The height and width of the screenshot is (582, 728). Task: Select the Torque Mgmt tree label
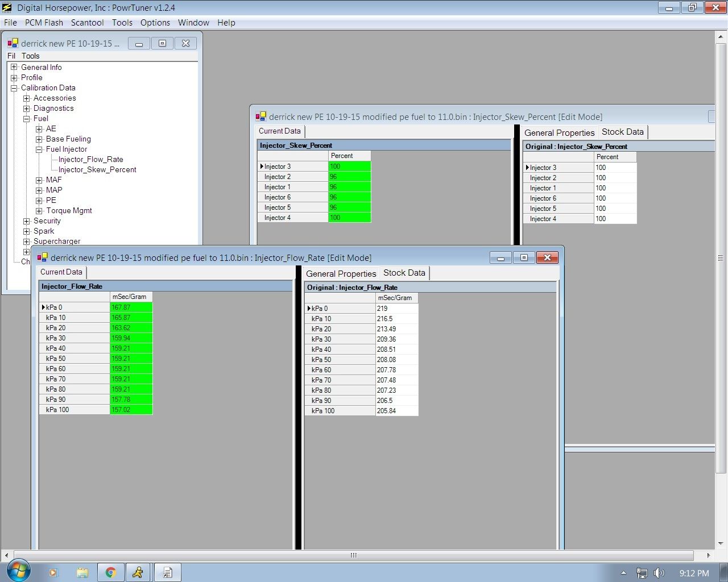[x=69, y=210]
